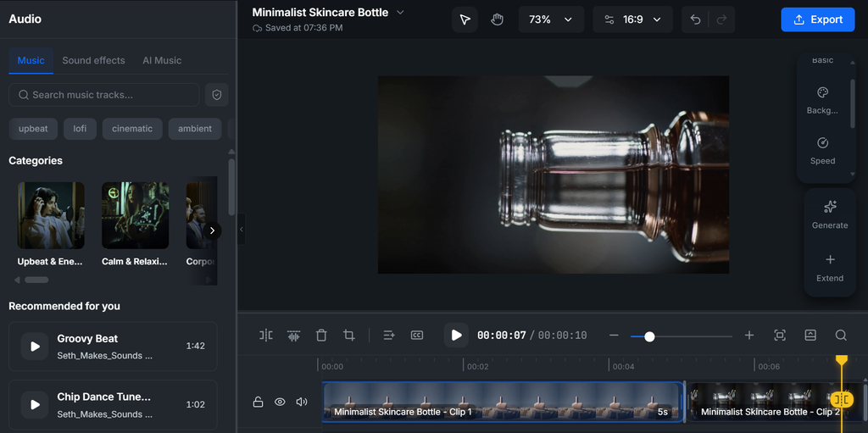
Task: Click the Search music tracks field
Action: [104, 95]
